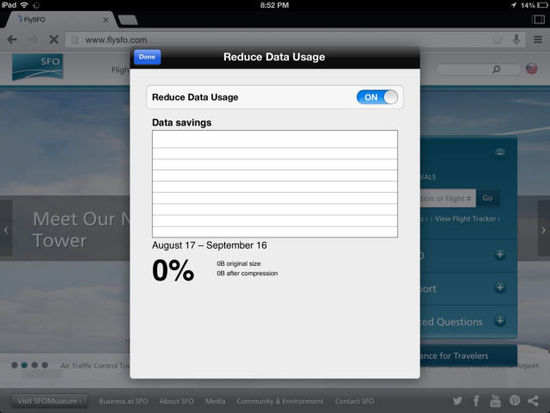Image resolution: width=550 pixels, height=413 pixels.
Task: Advance carousel with right chevron arrow
Action: pyautogui.click(x=543, y=230)
